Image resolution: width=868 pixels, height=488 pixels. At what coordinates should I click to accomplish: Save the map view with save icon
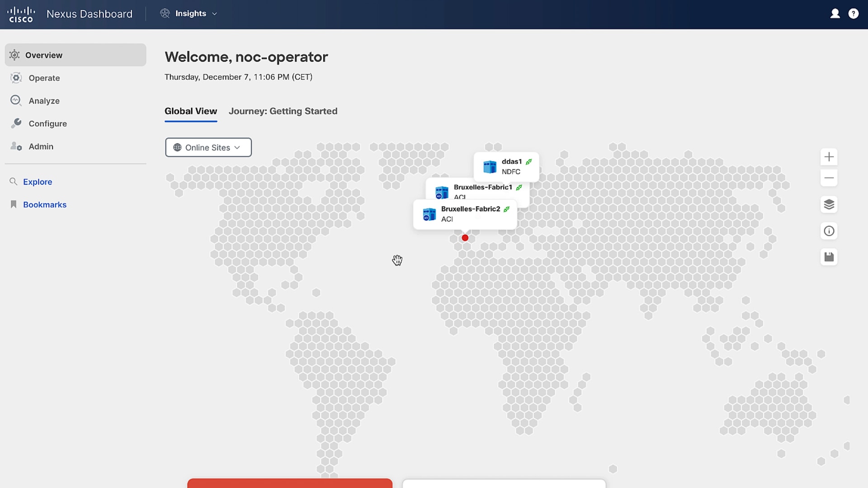pos(829,257)
